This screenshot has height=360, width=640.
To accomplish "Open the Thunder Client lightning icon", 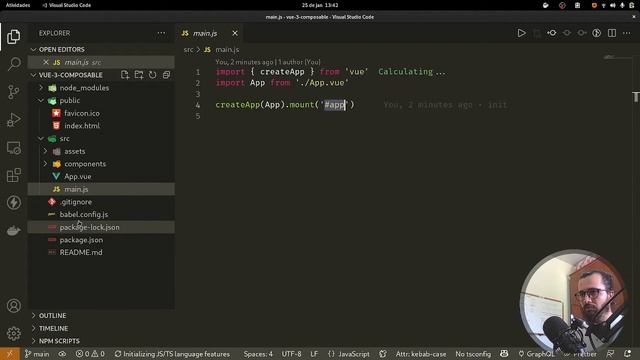I will pyautogui.click(x=13, y=202).
